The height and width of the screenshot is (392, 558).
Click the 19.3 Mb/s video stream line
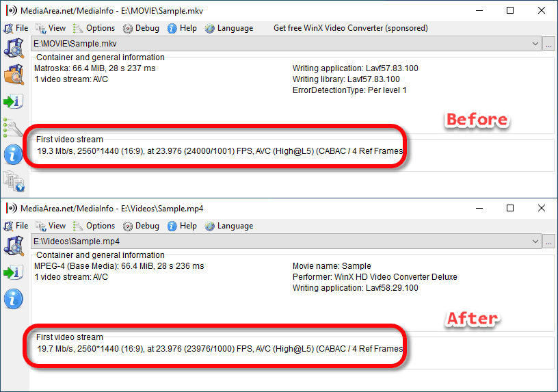(220, 151)
